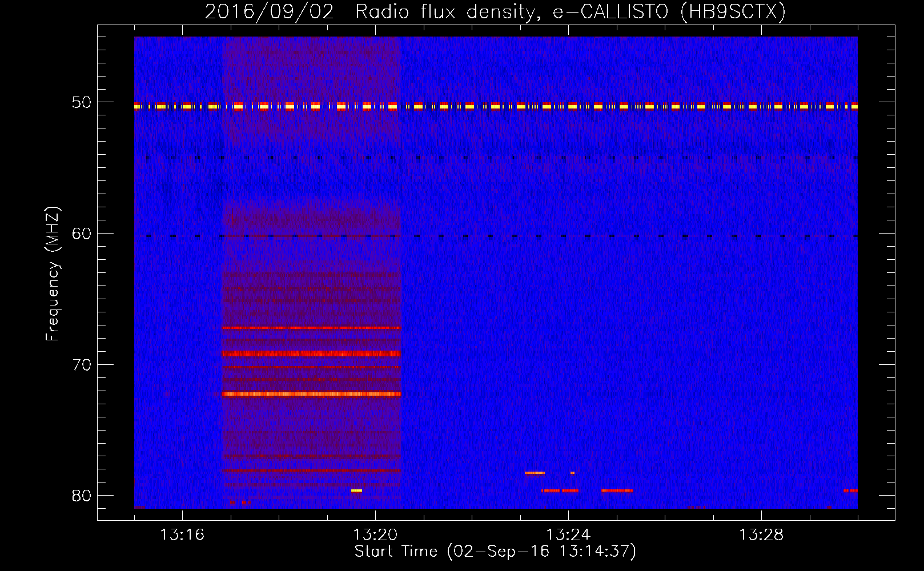This screenshot has height=571, width=924.
Task: Click the time tick label "13:16"
Action: 182,535
